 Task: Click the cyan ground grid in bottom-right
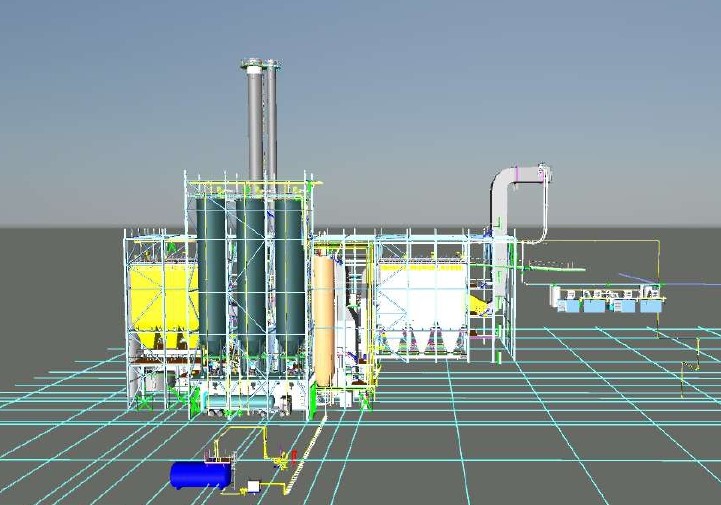click(620, 440)
